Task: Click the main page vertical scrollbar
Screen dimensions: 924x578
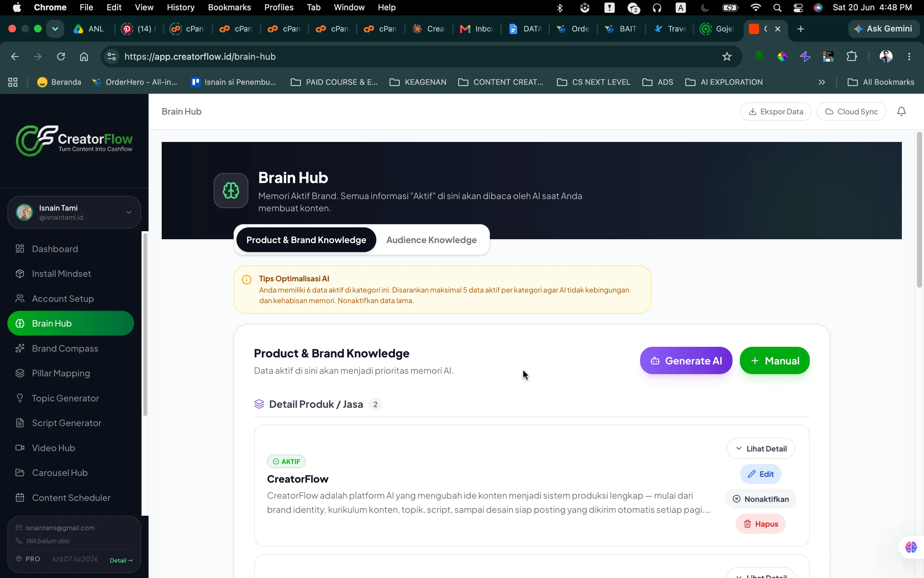Action: pyautogui.click(x=919, y=209)
